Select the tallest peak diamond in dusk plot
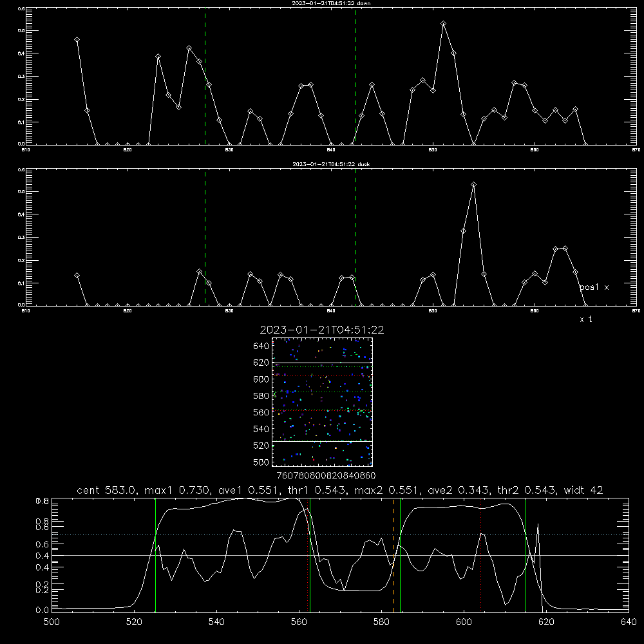The height and width of the screenshot is (644, 644). [473, 185]
